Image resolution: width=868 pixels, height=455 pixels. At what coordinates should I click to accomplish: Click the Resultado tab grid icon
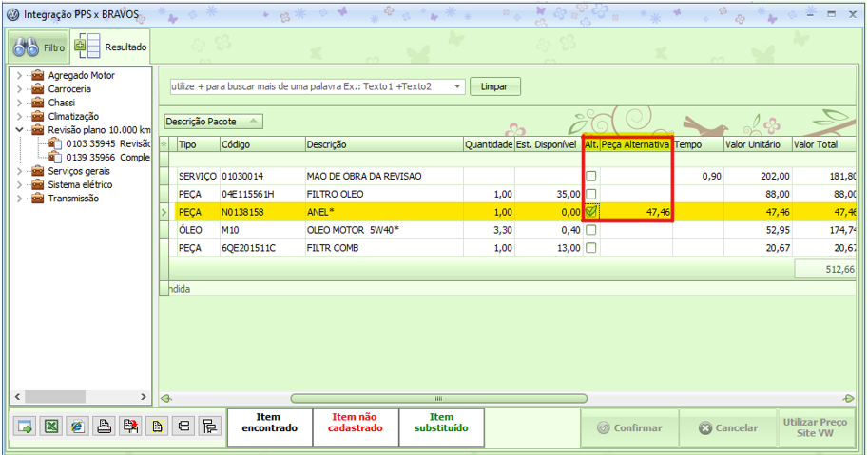[87, 46]
